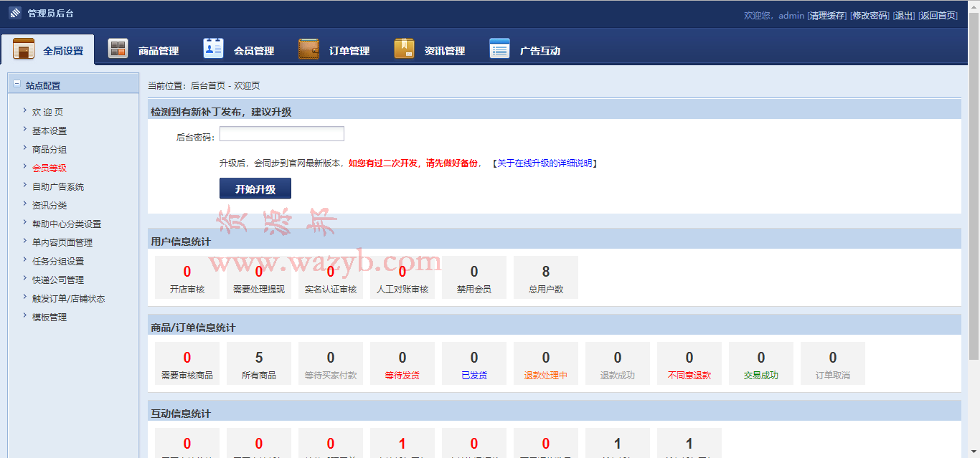This screenshot has width=980, height=458.
Task: Click the 开始升级 button
Action: (255, 189)
